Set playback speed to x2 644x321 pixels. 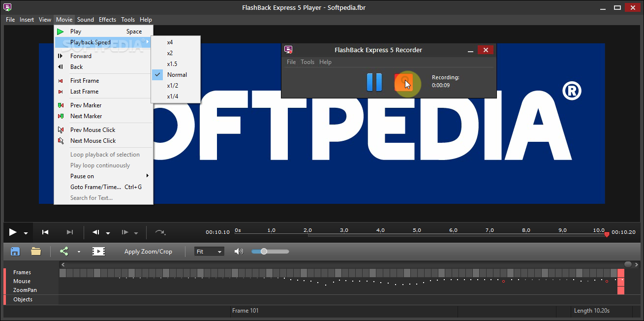point(176,53)
